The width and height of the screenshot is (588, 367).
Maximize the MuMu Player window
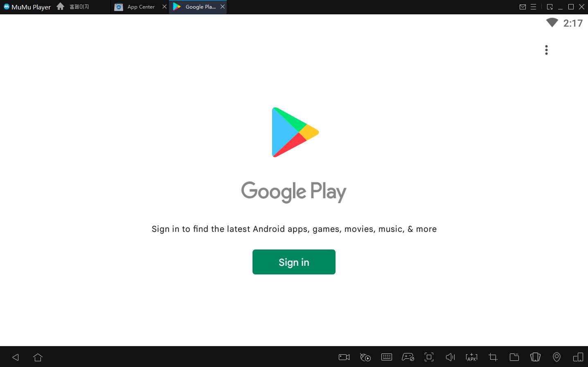coord(571,7)
